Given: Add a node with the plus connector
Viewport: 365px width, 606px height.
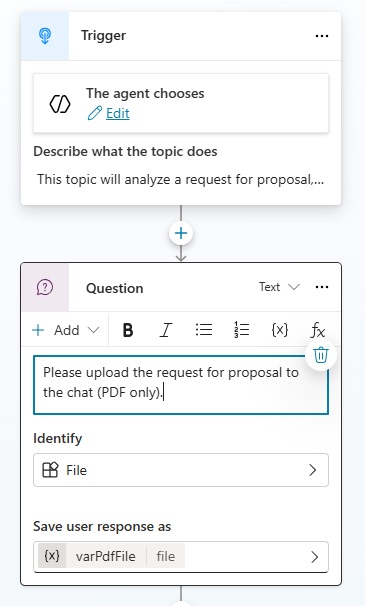Looking at the screenshot, I should point(181,233).
